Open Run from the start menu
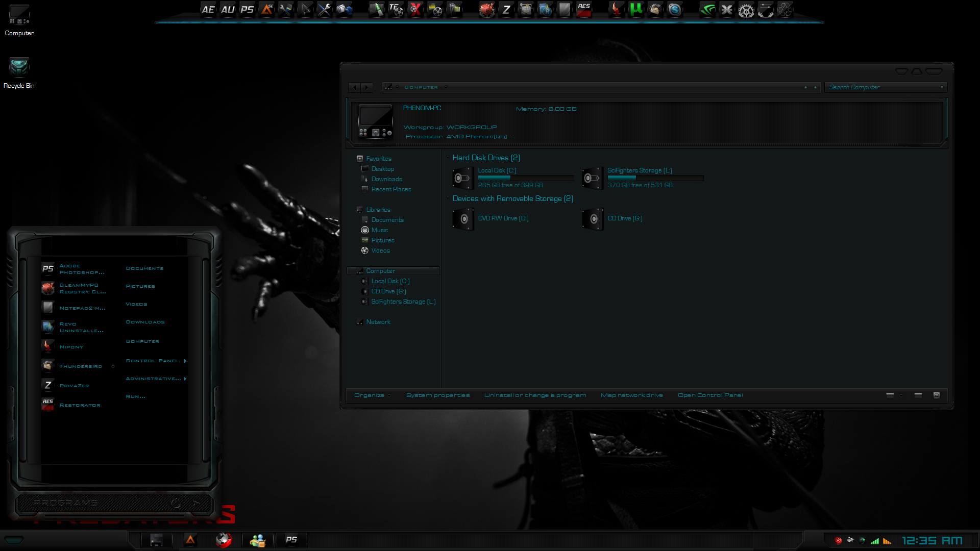This screenshot has width=980, height=551. [135, 396]
